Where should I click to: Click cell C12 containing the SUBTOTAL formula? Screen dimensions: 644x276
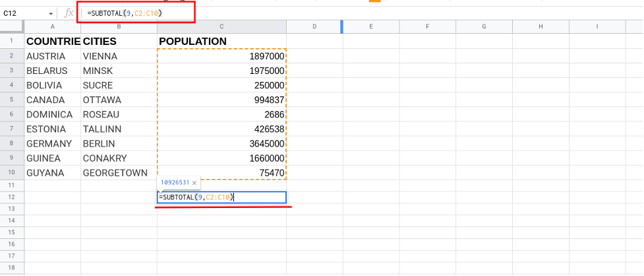221,197
